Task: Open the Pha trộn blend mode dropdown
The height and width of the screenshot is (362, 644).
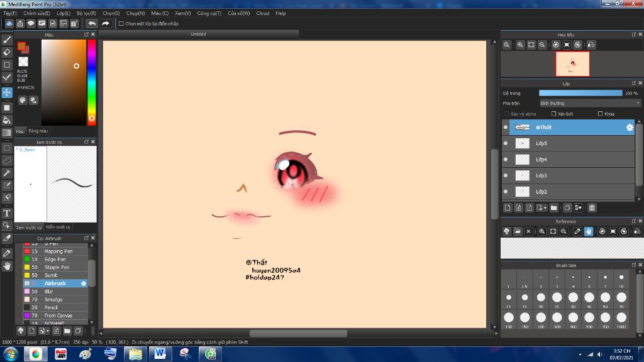Action: [x=590, y=103]
